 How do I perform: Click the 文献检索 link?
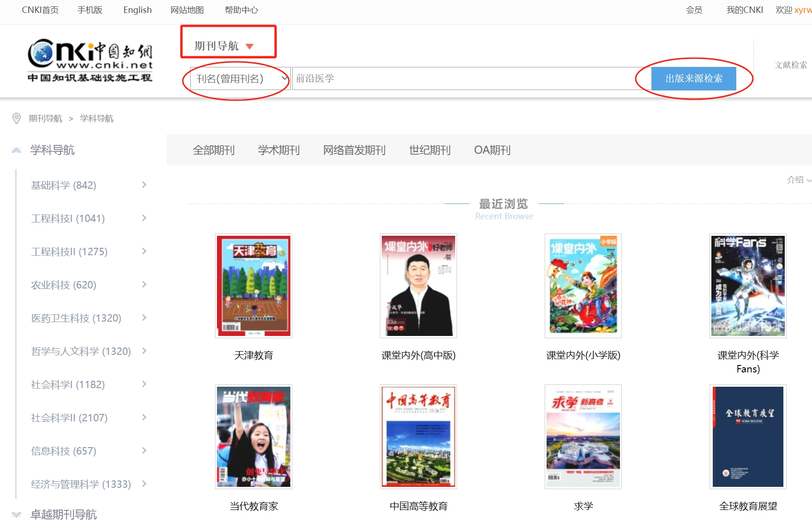click(x=791, y=65)
